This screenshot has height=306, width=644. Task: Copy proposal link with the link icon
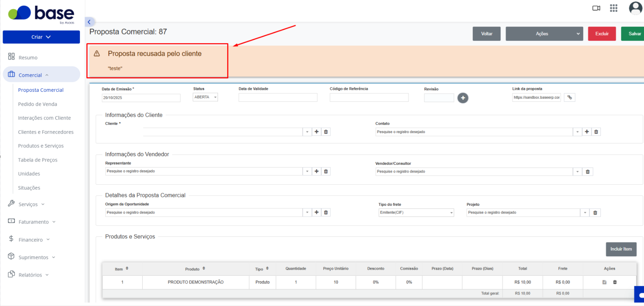coord(569,98)
